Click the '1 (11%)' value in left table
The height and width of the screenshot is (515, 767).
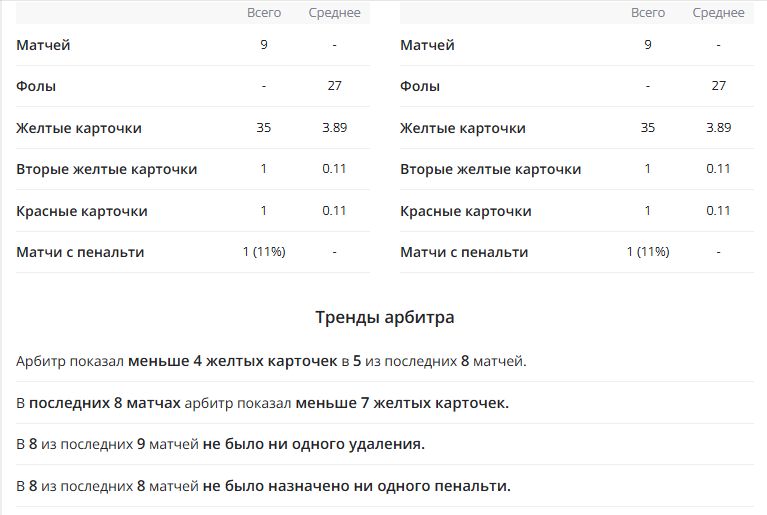[x=264, y=252]
